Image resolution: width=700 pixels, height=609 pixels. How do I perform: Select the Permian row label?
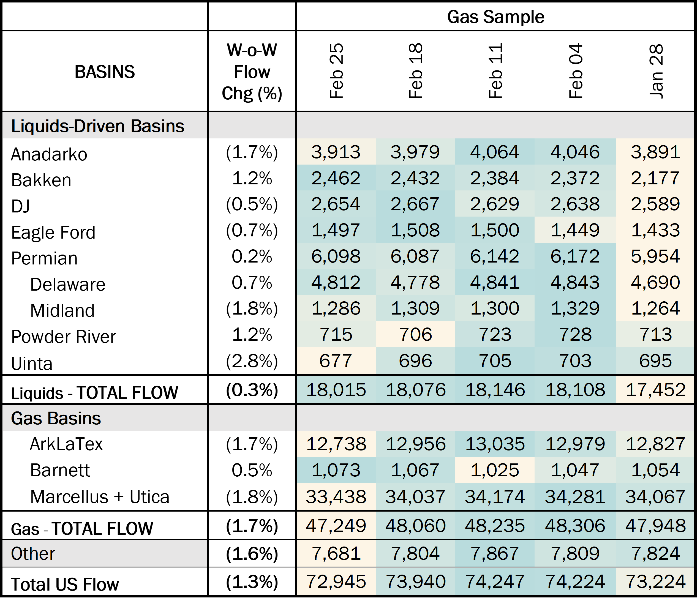pyautogui.click(x=44, y=258)
